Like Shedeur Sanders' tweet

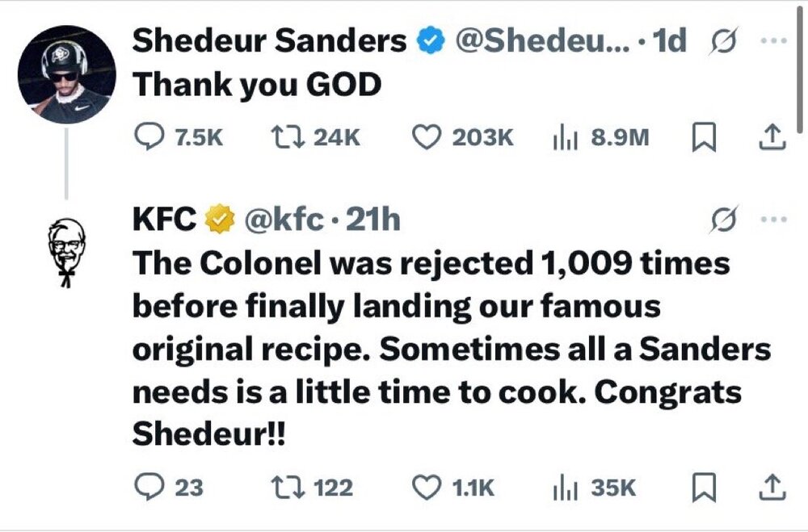coord(426,137)
